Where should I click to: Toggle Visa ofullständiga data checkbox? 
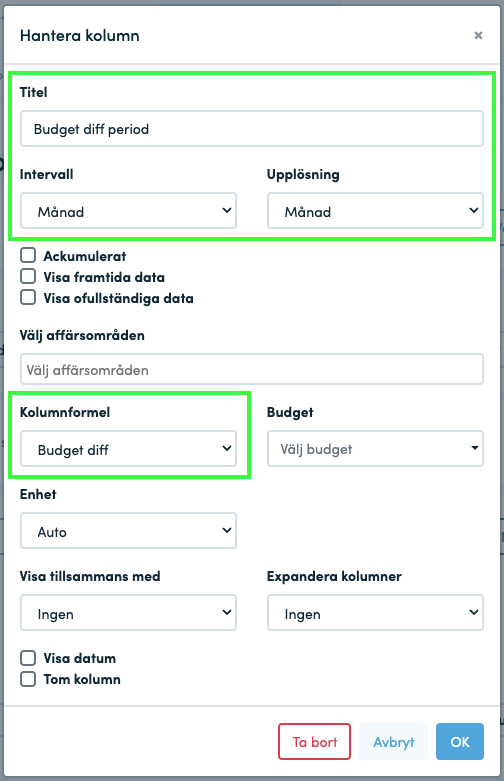pos(28,297)
